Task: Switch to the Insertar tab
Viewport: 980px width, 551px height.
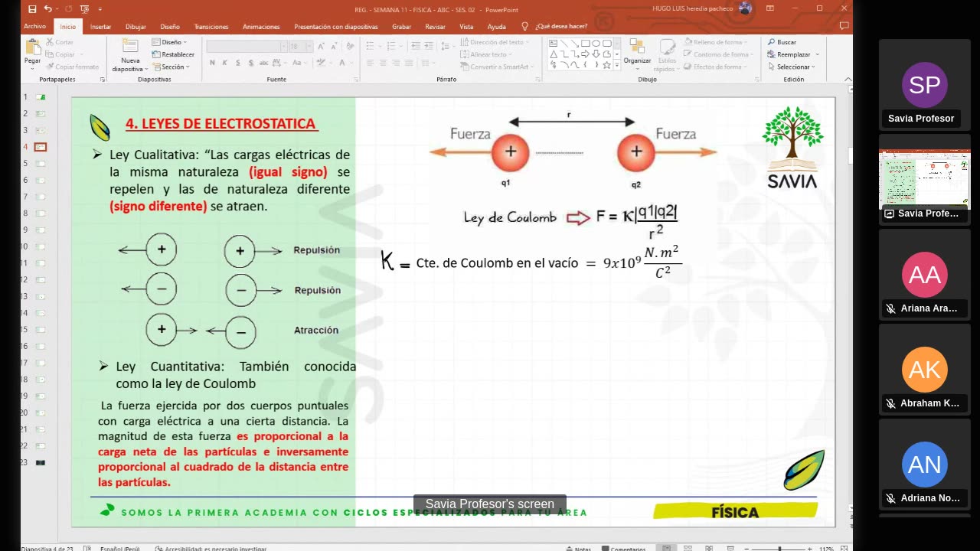Action: click(x=100, y=26)
